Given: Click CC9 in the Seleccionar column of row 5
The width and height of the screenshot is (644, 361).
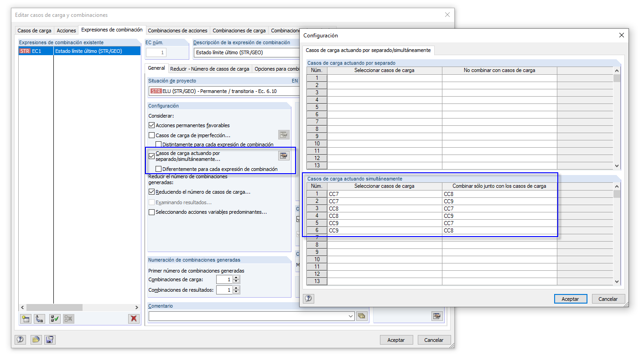Looking at the screenshot, I should [x=384, y=223].
